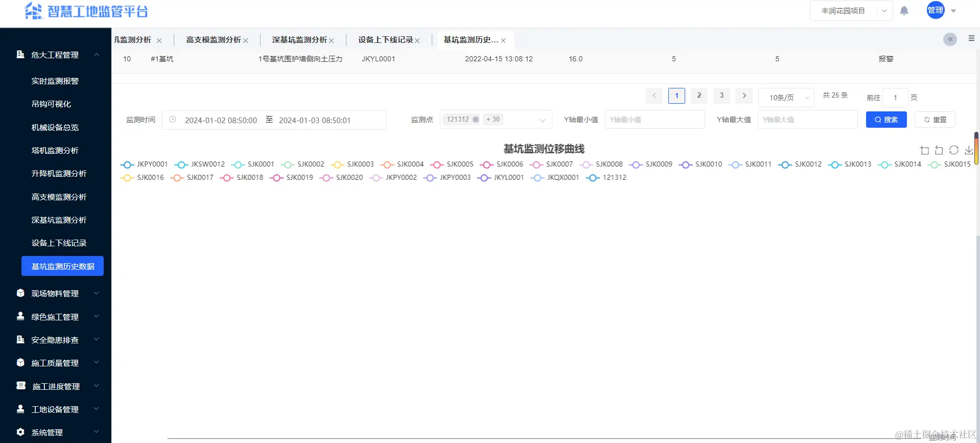Close the 基坑监测历史 tab
980x443 pixels.
pyautogui.click(x=503, y=40)
